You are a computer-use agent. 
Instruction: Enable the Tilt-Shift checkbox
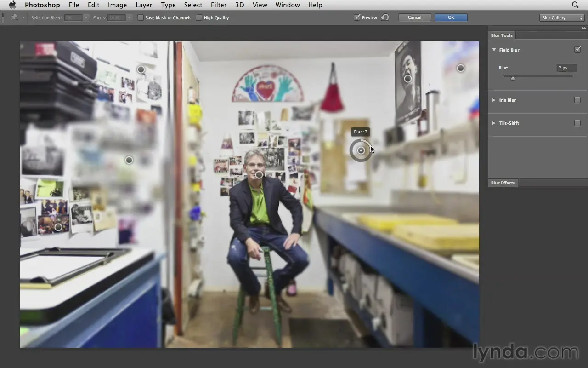[577, 123]
